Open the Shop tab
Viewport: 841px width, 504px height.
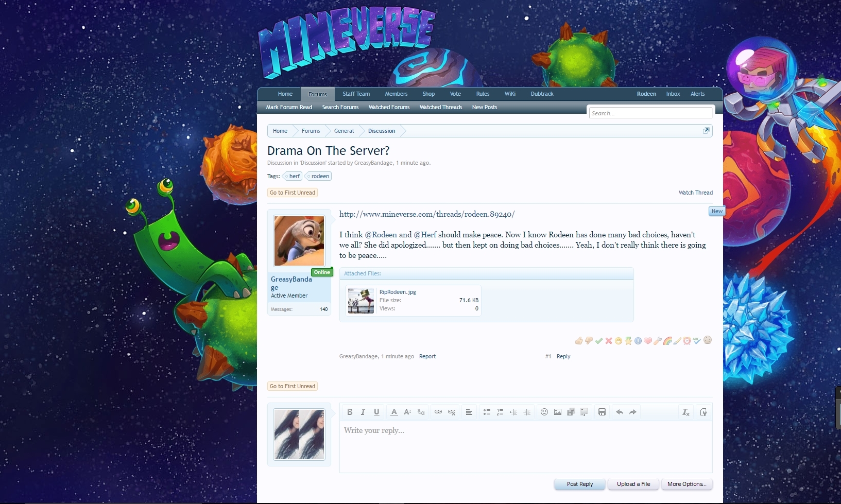[428, 94]
